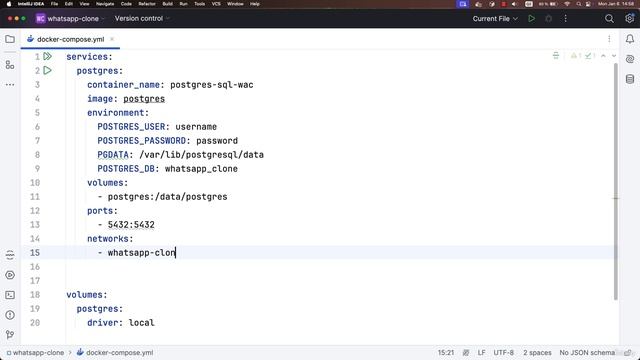Click the 5432:5432 port value
This screenshot has height=360, width=640.
click(x=131, y=224)
